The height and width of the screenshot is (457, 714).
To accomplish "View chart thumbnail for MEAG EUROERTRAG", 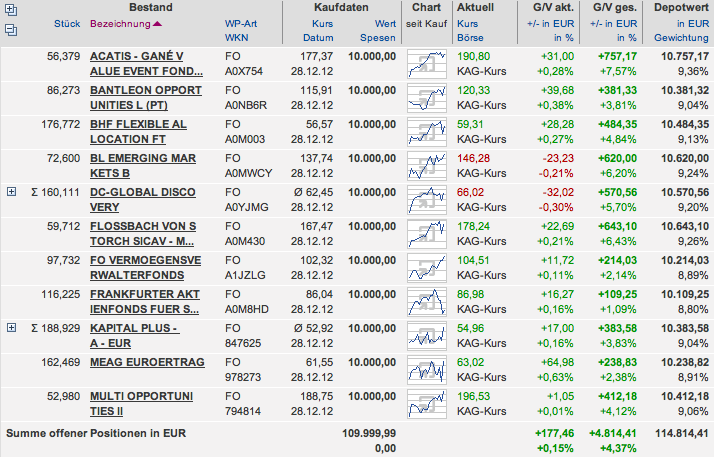I will pyautogui.click(x=427, y=370).
